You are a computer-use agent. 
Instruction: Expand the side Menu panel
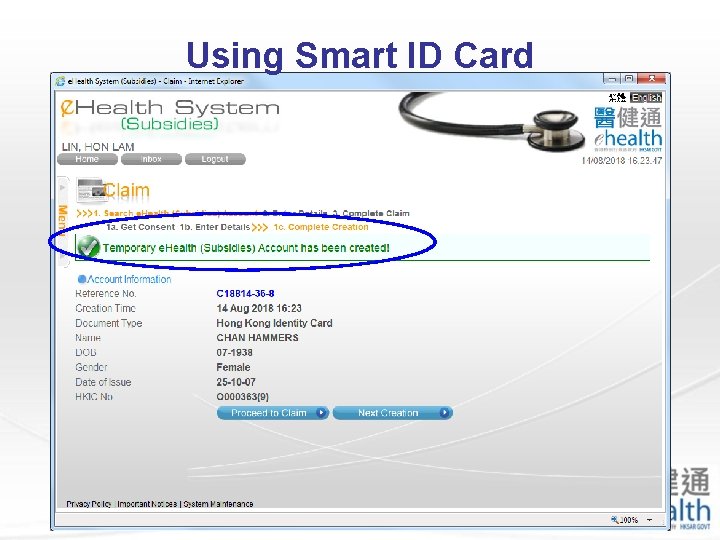pyautogui.click(x=63, y=220)
